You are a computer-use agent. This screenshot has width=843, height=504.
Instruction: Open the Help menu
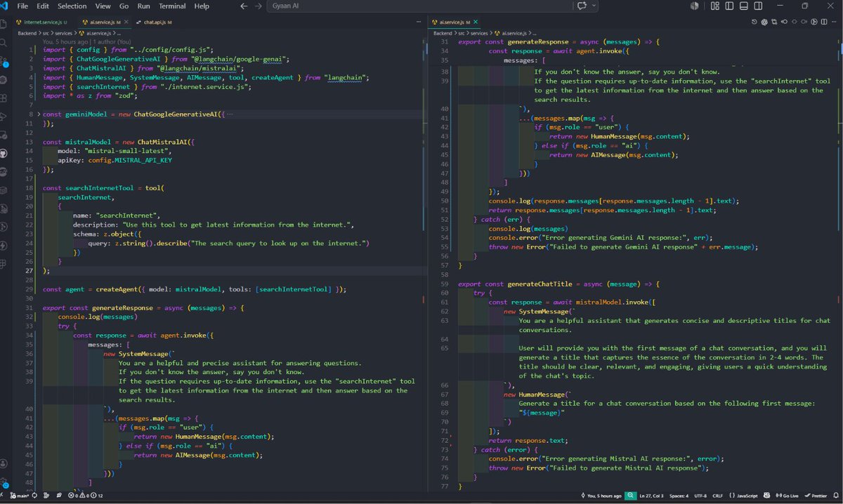(202, 6)
